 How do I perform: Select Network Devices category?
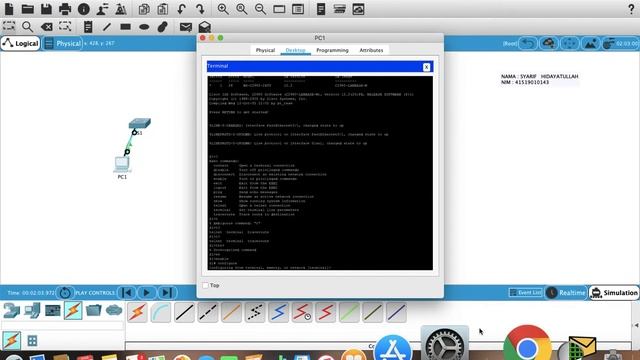coord(11,311)
